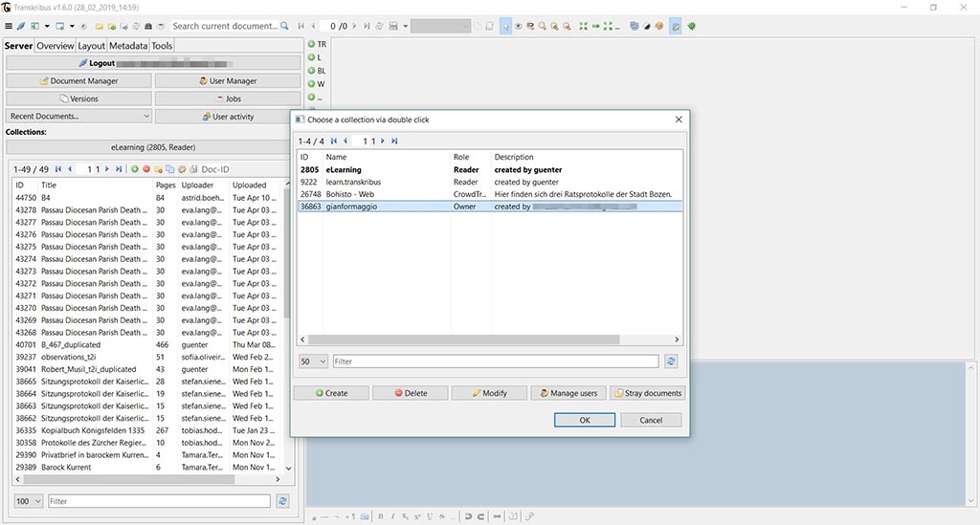The image size is (980, 525).
Task: Toggle the TR green indicator
Action: 311,44
